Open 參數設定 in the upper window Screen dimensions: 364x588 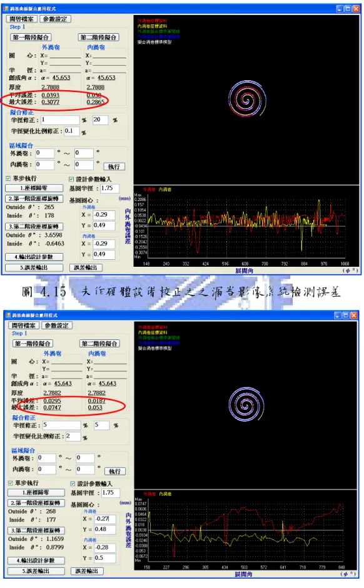54,19
